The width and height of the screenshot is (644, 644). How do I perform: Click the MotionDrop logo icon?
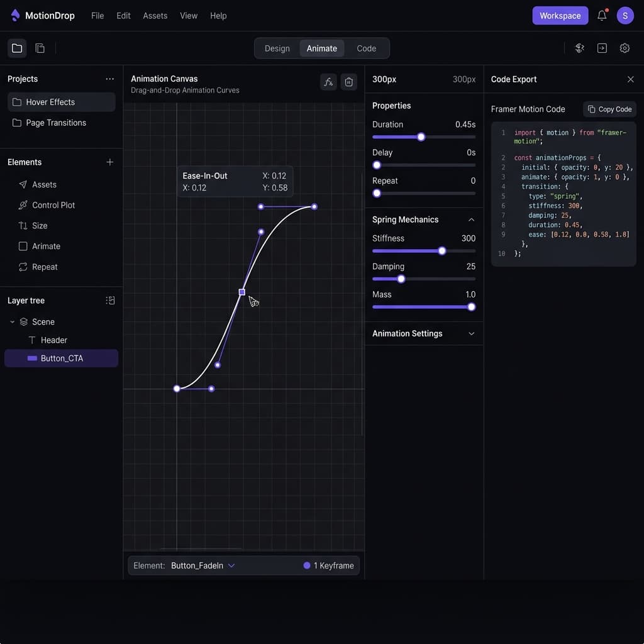tap(15, 15)
